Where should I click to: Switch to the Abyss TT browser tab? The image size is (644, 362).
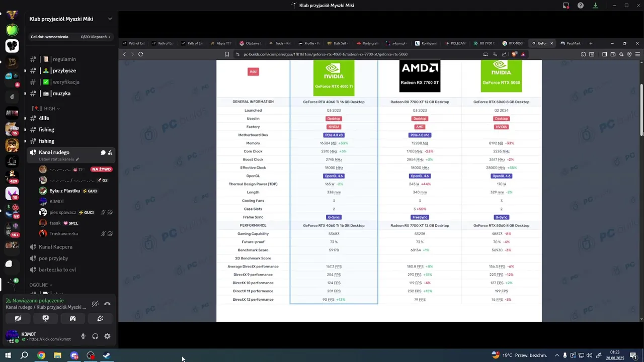click(220, 43)
